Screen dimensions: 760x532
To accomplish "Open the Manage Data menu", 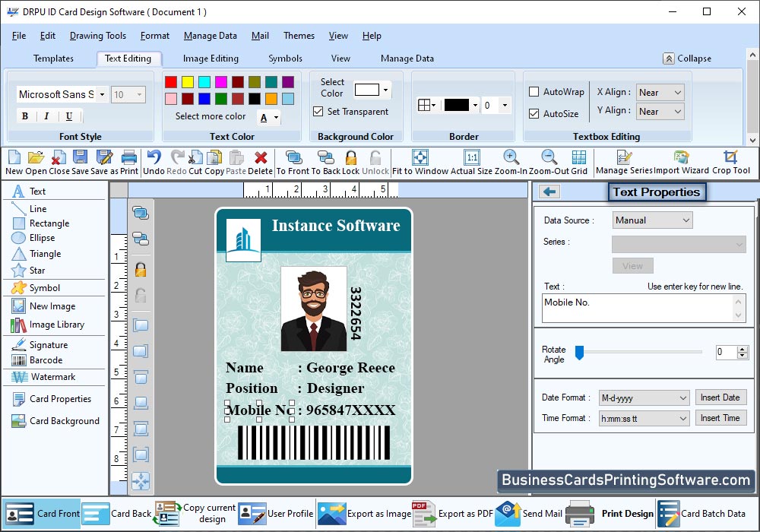I will pyautogui.click(x=211, y=36).
